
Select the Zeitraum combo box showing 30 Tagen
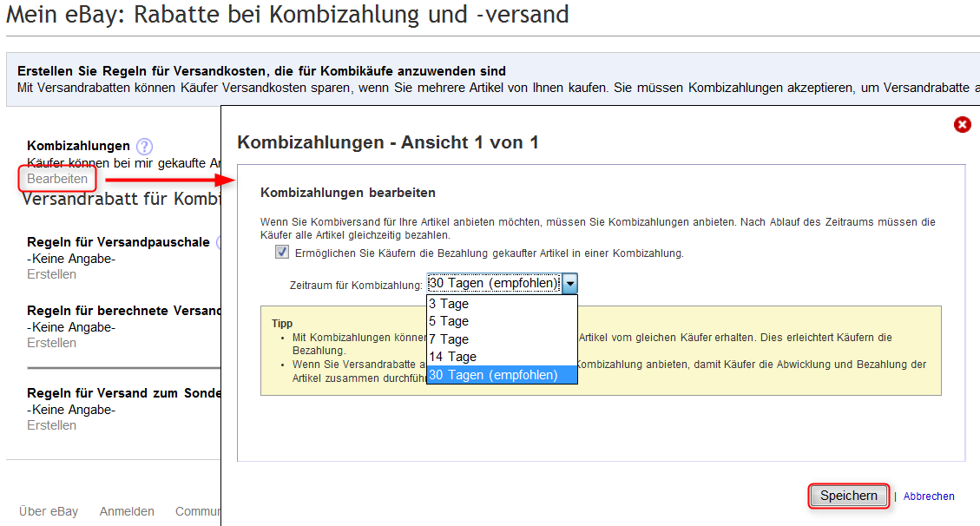[502, 284]
